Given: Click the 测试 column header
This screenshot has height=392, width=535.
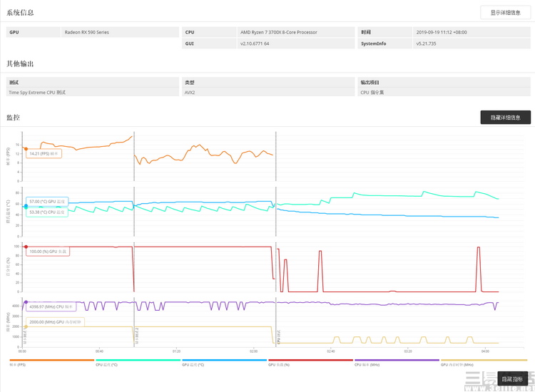Looking at the screenshot, I should coord(93,82).
